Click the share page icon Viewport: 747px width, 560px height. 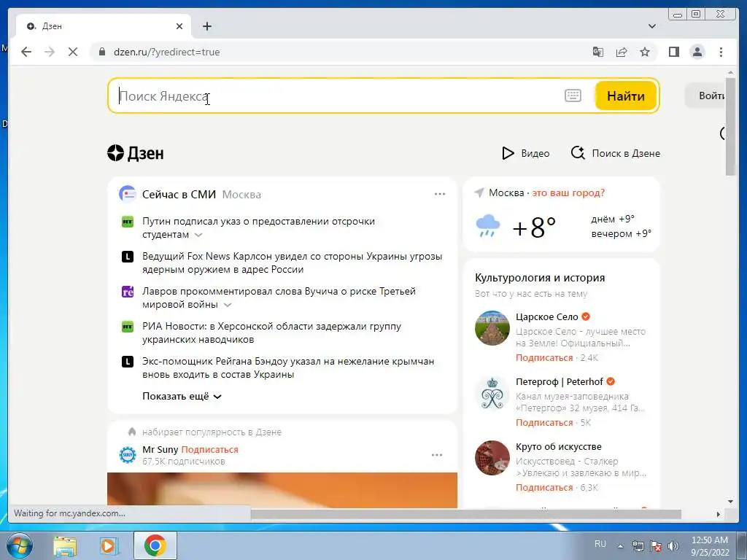click(x=622, y=52)
